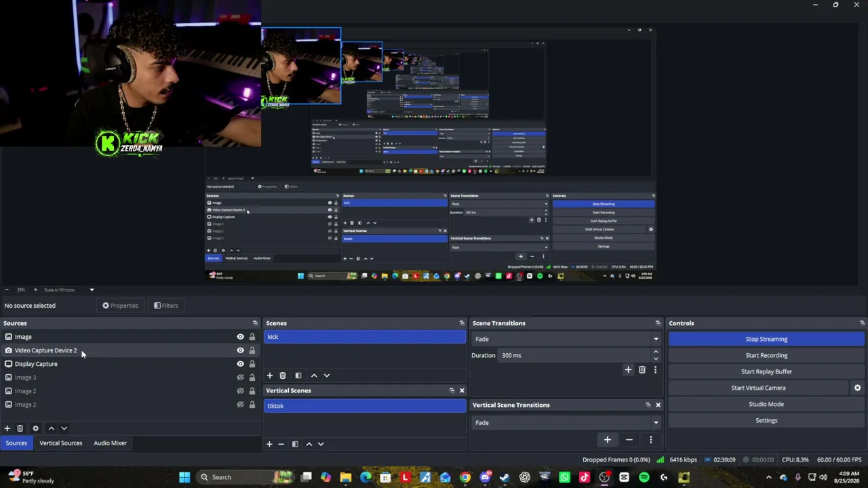This screenshot has width=868, height=488.
Task: Switch to the Sources tab
Action: (16, 443)
